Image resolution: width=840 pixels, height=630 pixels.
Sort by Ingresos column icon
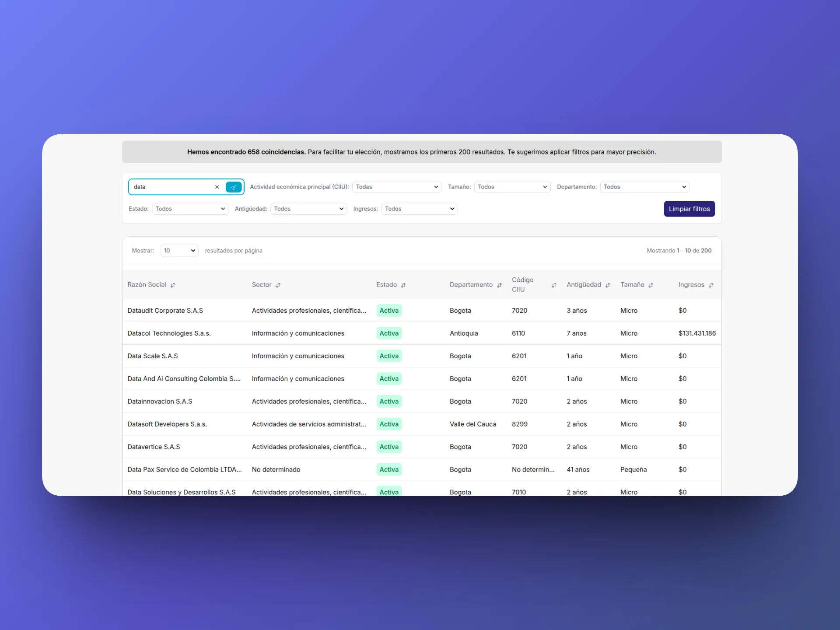(x=711, y=285)
